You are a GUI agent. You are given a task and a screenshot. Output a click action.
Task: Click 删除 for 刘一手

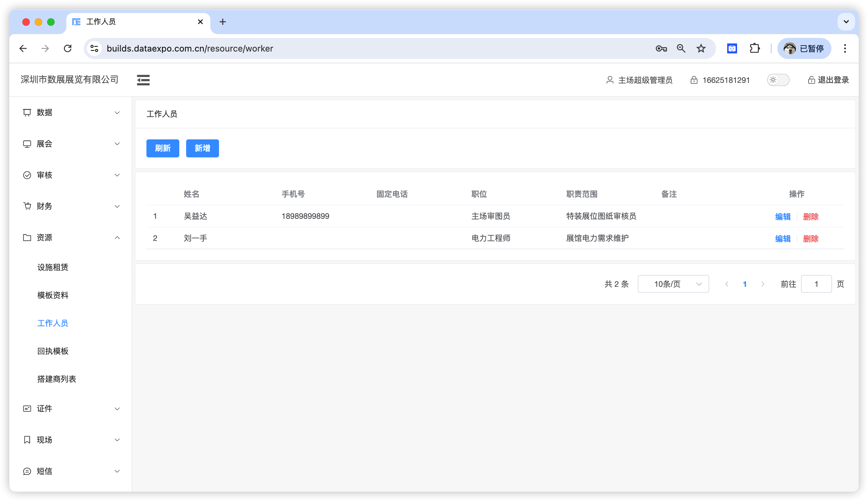click(811, 238)
